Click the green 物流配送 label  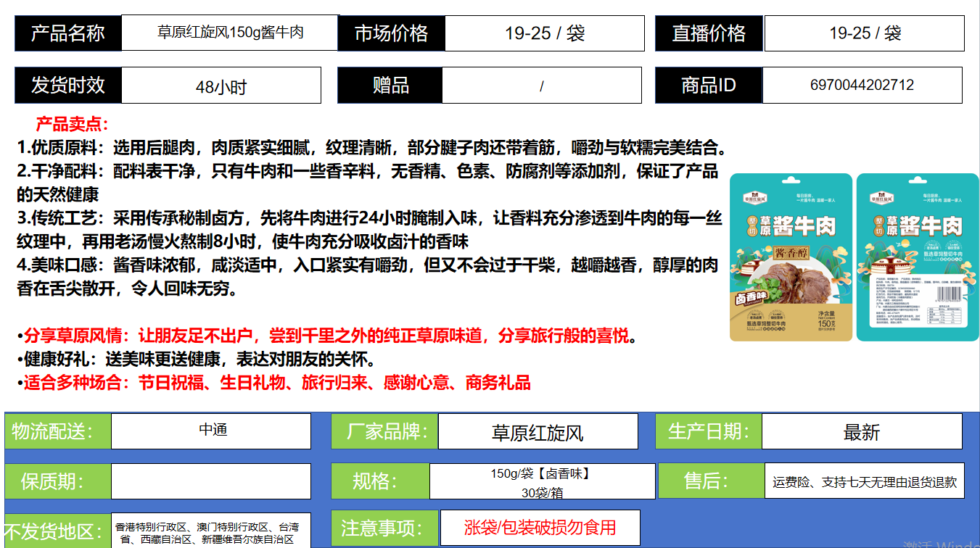pyautogui.click(x=57, y=432)
